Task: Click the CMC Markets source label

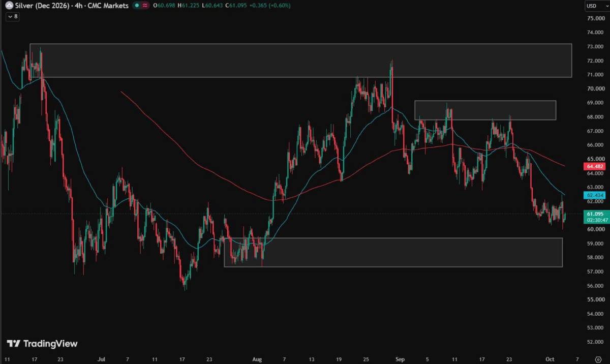Action: tap(109, 6)
